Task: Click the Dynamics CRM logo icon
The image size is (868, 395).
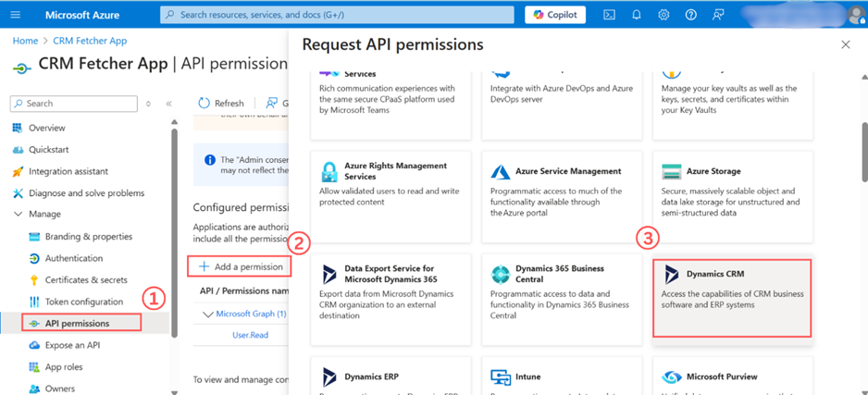Action: [x=672, y=274]
